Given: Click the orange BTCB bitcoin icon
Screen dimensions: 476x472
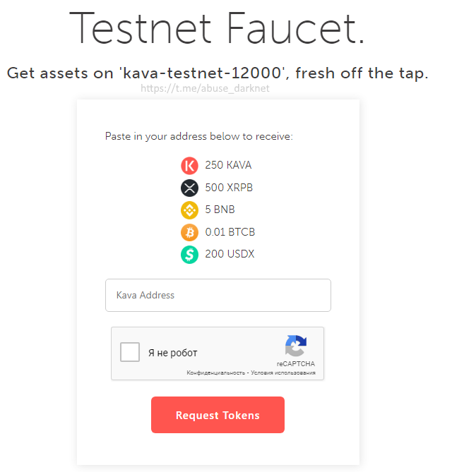Looking at the screenshot, I should (189, 232).
